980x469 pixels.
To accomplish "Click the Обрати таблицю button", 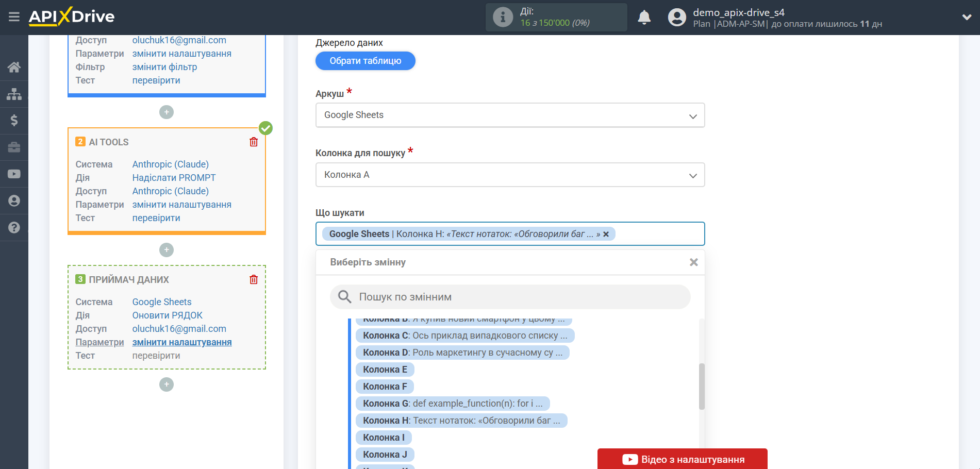I will click(x=365, y=61).
